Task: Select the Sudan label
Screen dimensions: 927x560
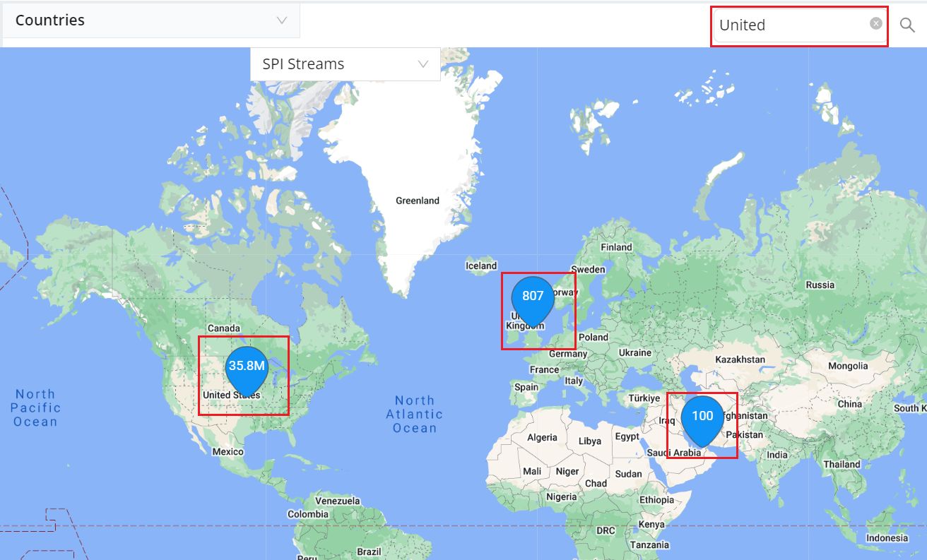Action: point(629,474)
